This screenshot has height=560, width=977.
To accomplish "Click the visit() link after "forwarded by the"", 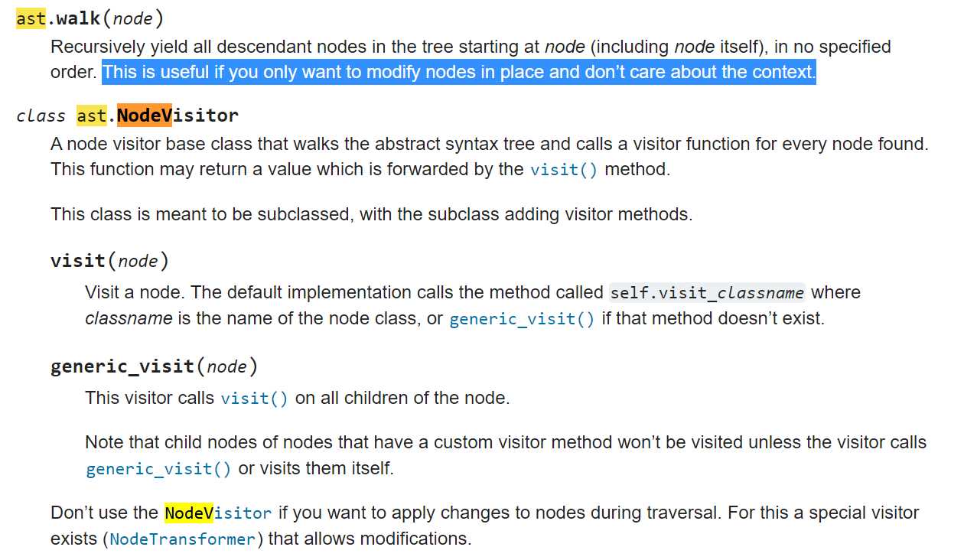I will click(563, 170).
